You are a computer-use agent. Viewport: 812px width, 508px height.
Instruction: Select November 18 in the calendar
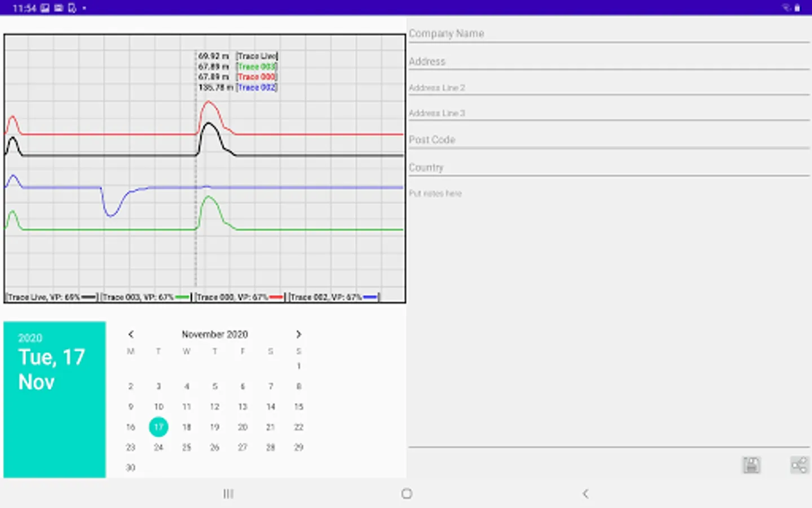pos(187,427)
